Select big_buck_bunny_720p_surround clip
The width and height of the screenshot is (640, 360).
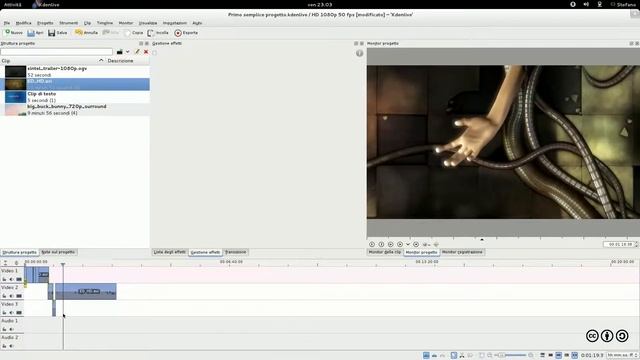(x=75, y=109)
